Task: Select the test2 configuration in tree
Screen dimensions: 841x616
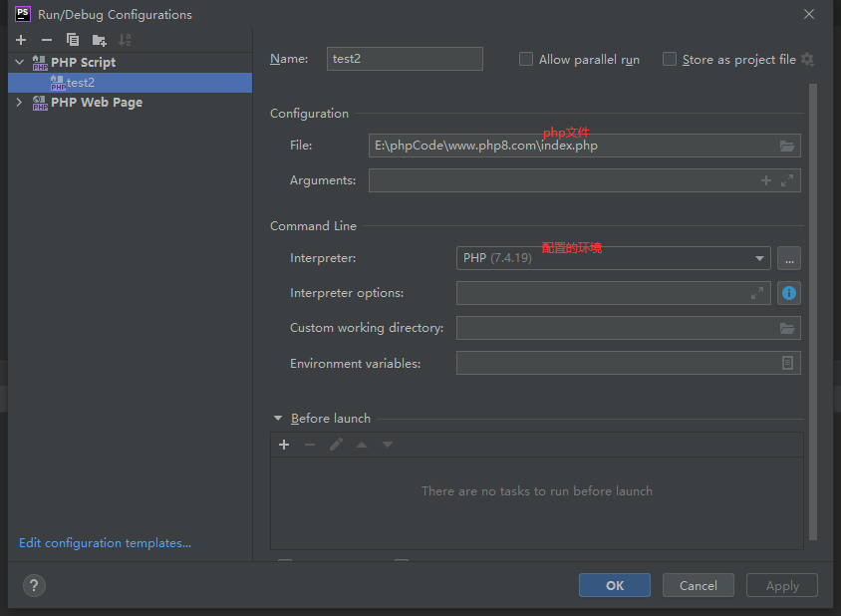Action: pyautogui.click(x=81, y=83)
